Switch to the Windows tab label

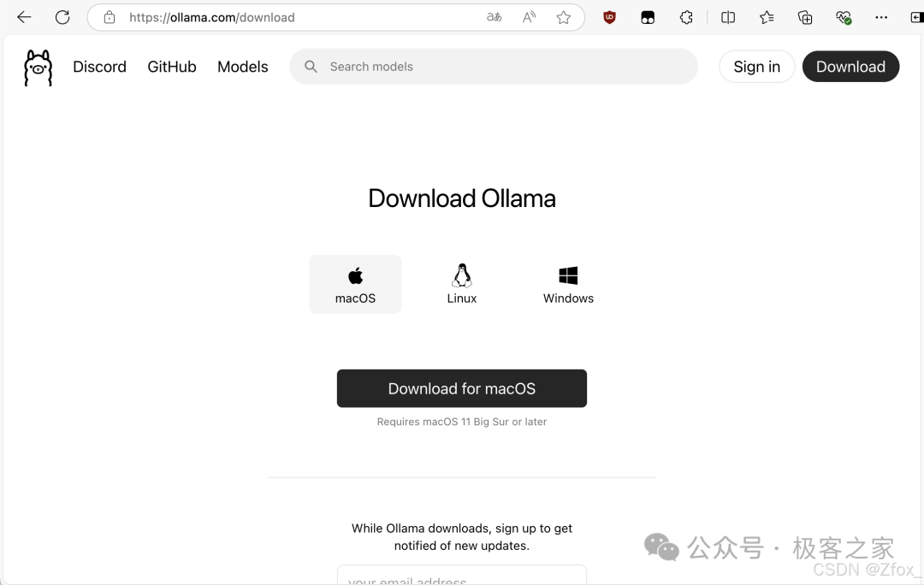[568, 298]
